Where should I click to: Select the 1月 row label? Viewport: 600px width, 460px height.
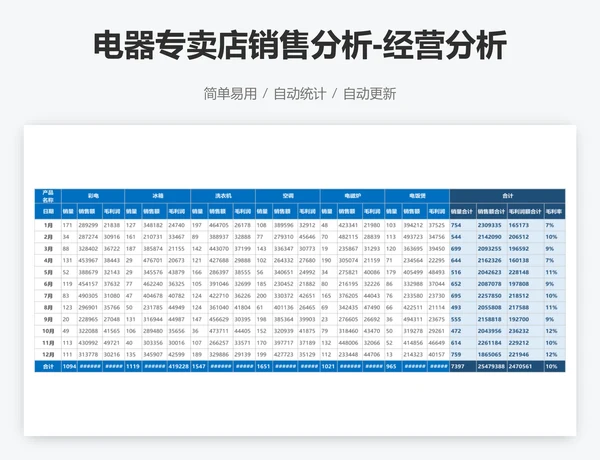point(48,225)
